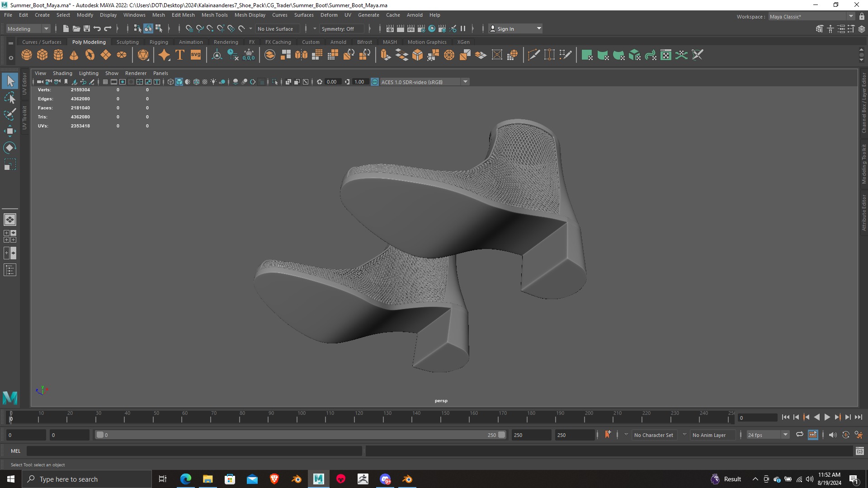Click the gamma value field 1.00
Screen dimensions: 868x488
coord(359,82)
